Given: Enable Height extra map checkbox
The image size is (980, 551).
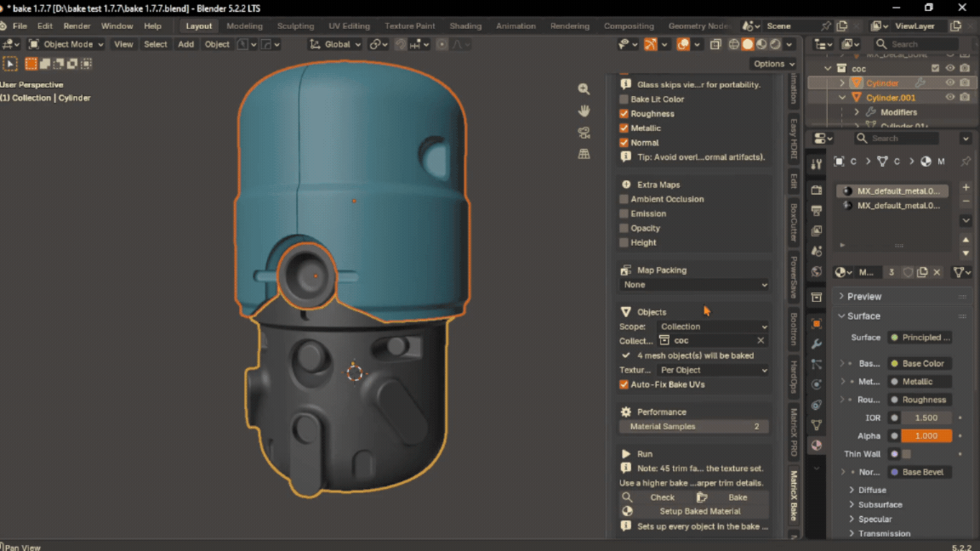Looking at the screenshot, I should coord(624,242).
